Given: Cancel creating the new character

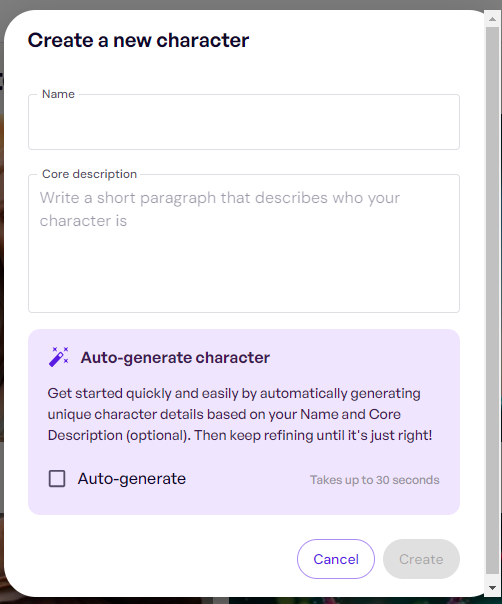Looking at the screenshot, I should (336, 559).
